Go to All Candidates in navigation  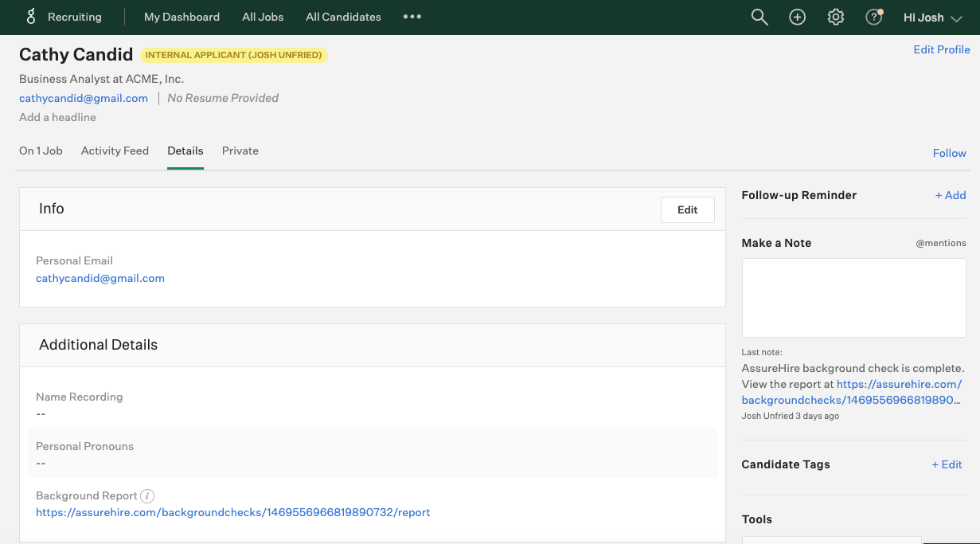[343, 17]
